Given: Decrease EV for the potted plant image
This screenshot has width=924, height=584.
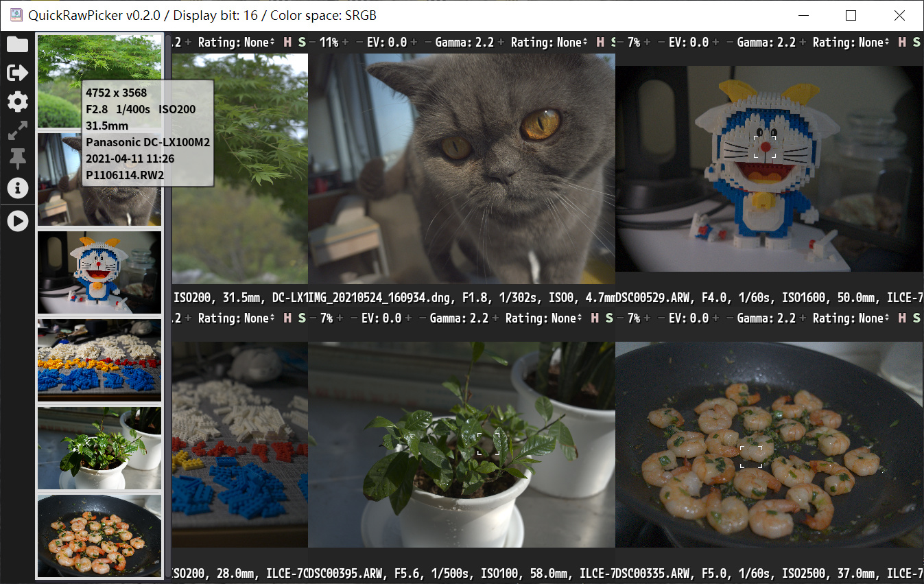Looking at the screenshot, I should (355, 318).
